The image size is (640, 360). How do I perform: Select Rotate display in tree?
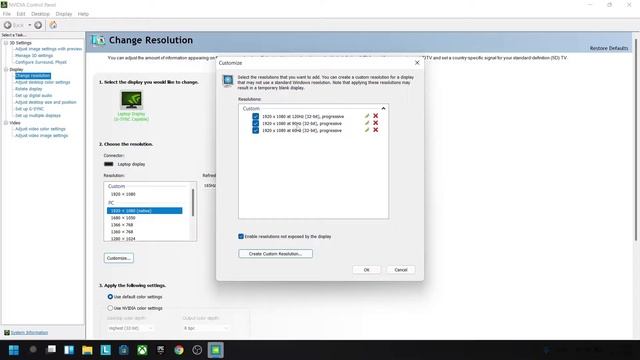click(x=29, y=89)
